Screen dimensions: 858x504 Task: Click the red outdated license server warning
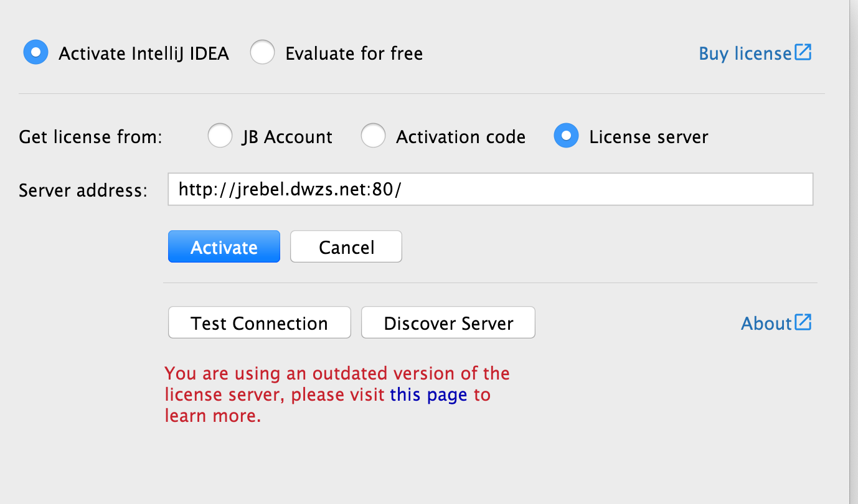pos(337,394)
